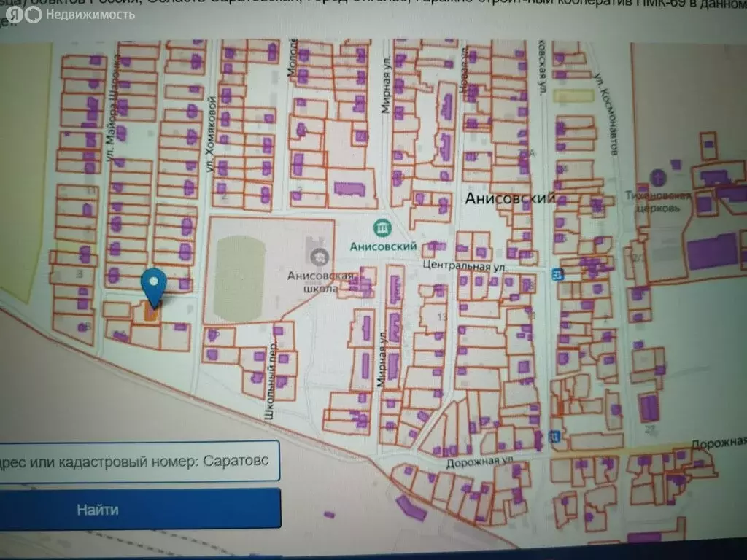This screenshot has height=560, width=747.
Task: Click the Центральная ул. street label
Action: [465, 265]
